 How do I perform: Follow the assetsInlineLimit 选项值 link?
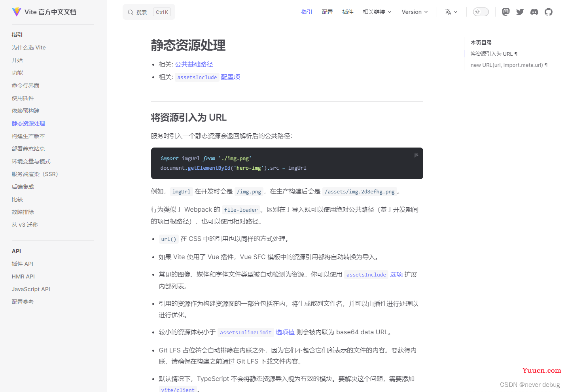pos(256,332)
